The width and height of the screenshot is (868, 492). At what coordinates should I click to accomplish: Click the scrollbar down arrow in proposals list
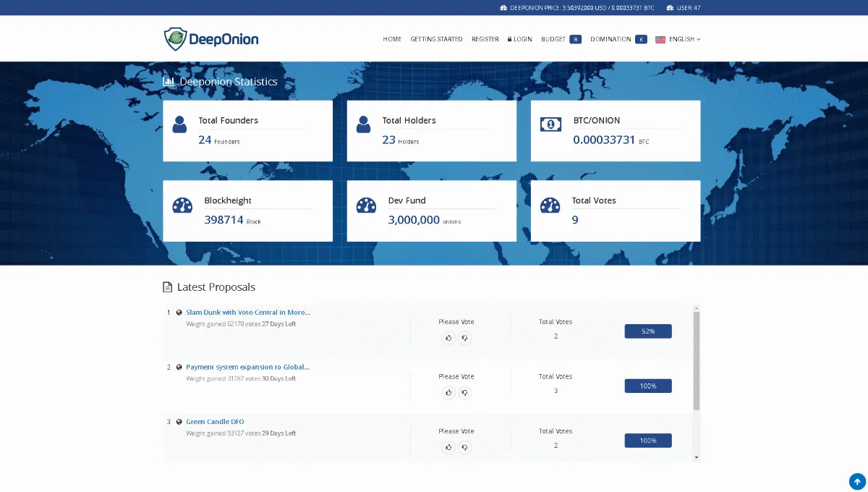[697, 457]
